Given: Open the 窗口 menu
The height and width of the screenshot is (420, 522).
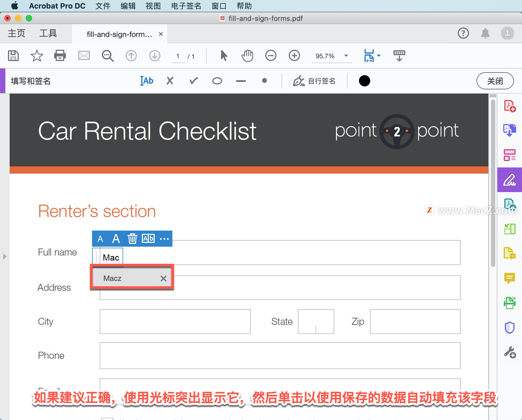Looking at the screenshot, I should click(219, 6).
